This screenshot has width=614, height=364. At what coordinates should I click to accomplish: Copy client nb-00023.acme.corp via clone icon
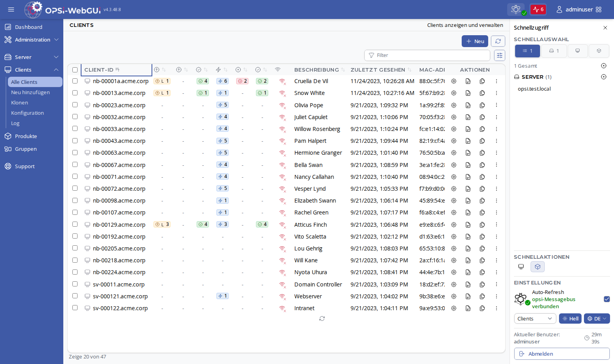[482, 105]
